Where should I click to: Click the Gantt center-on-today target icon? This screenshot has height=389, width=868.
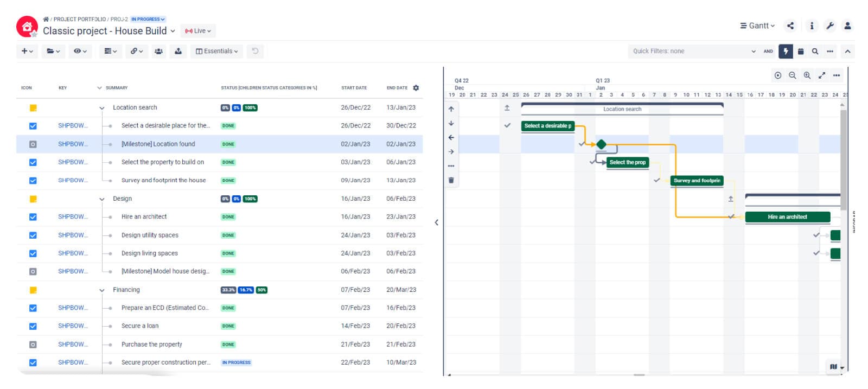778,75
